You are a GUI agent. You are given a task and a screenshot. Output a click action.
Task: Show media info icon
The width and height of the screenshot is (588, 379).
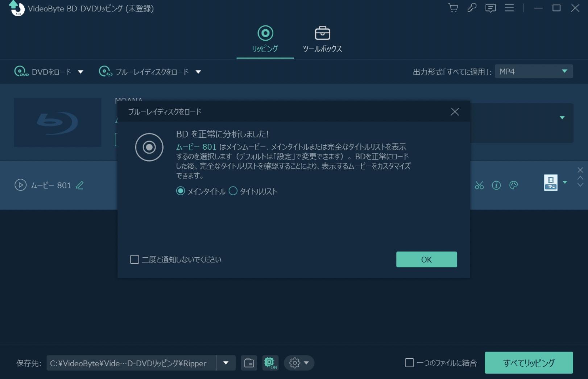click(x=496, y=186)
